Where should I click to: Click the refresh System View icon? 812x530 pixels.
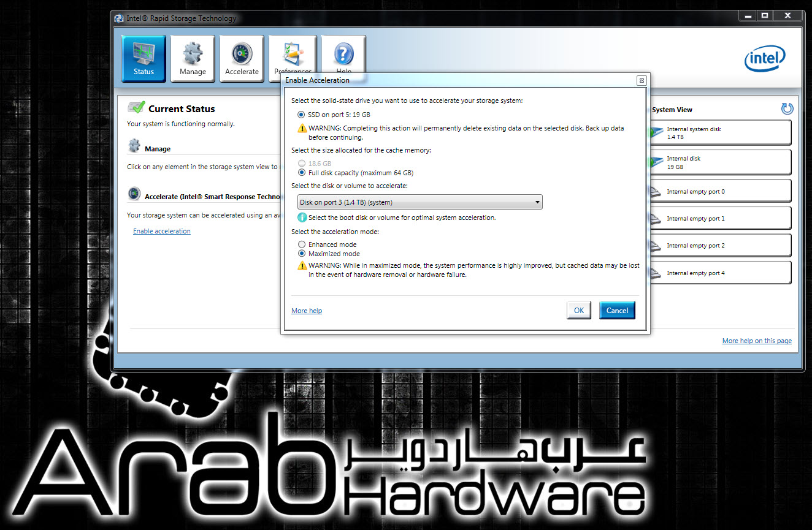pos(787,109)
